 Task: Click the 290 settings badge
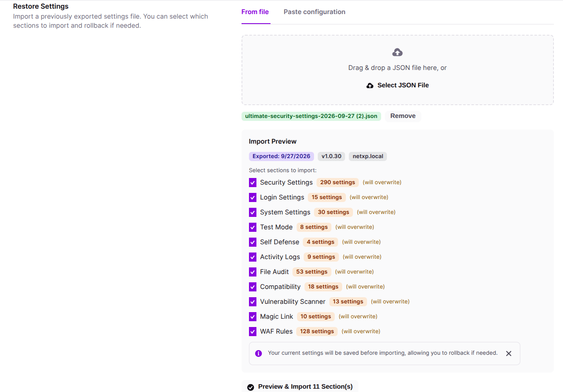point(338,183)
